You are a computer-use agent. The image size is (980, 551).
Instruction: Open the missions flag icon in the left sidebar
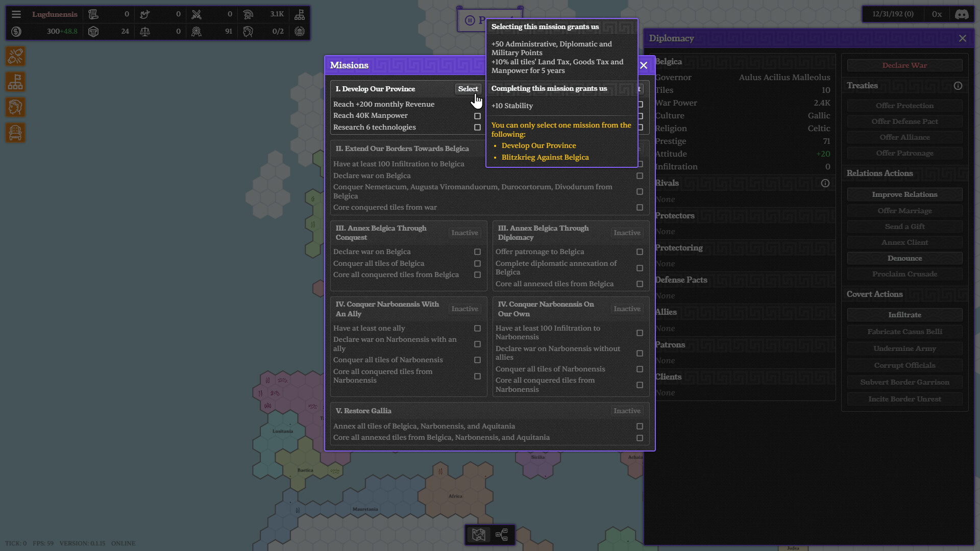click(15, 82)
